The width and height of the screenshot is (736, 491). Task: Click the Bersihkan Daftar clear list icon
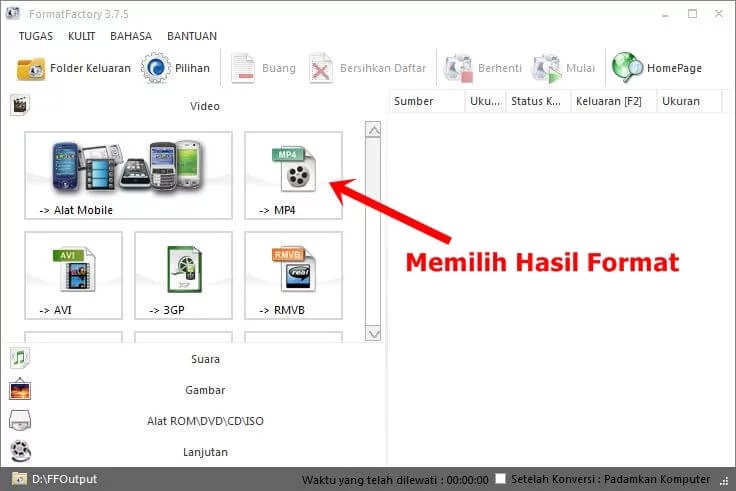point(321,69)
